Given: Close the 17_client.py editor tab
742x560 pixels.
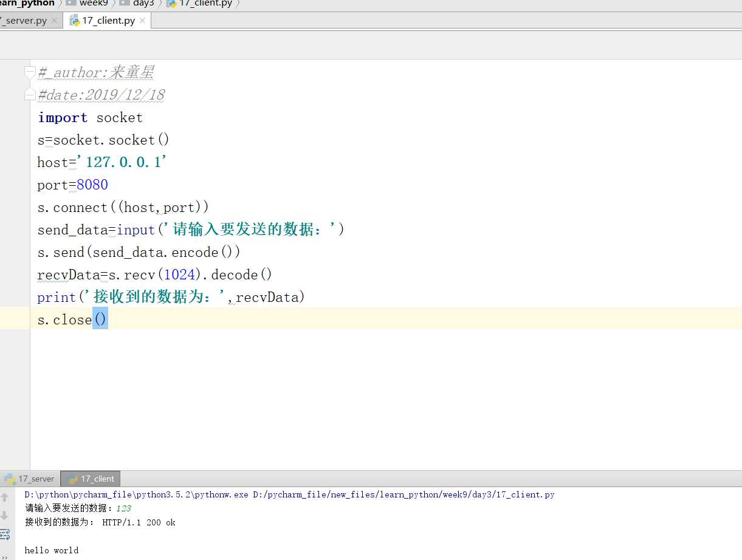Looking at the screenshot, I should click(x=142, y=21).
